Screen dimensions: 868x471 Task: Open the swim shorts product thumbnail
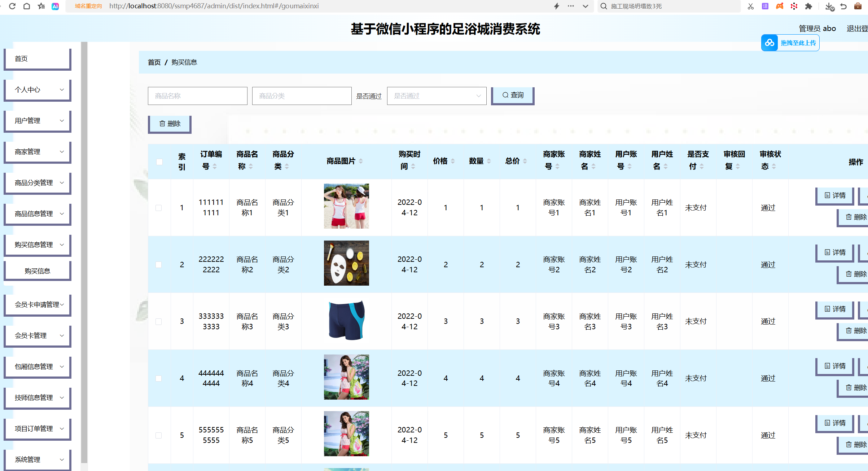point(346,320)
